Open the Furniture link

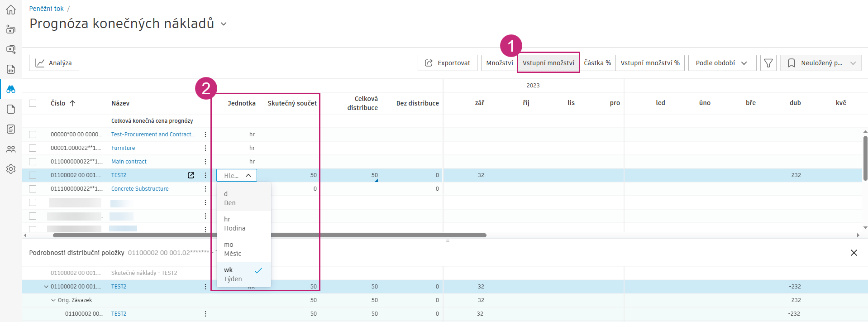(x=123, y=148)
